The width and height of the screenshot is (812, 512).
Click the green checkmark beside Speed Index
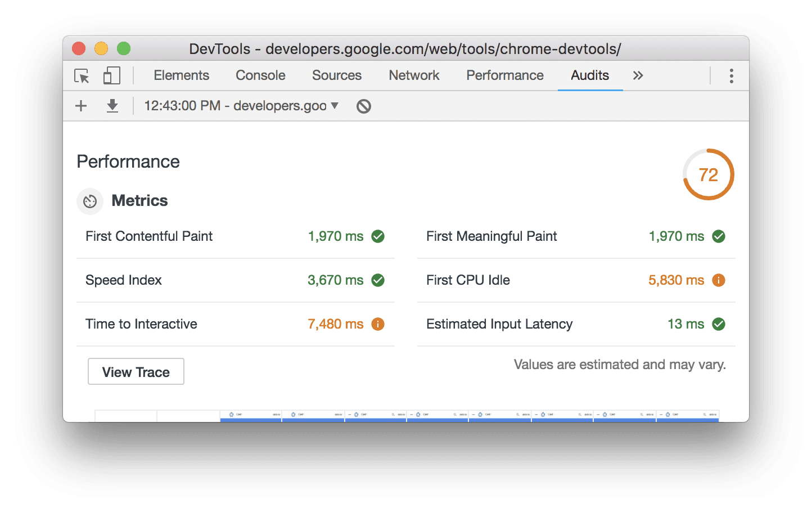pos(377,280)
